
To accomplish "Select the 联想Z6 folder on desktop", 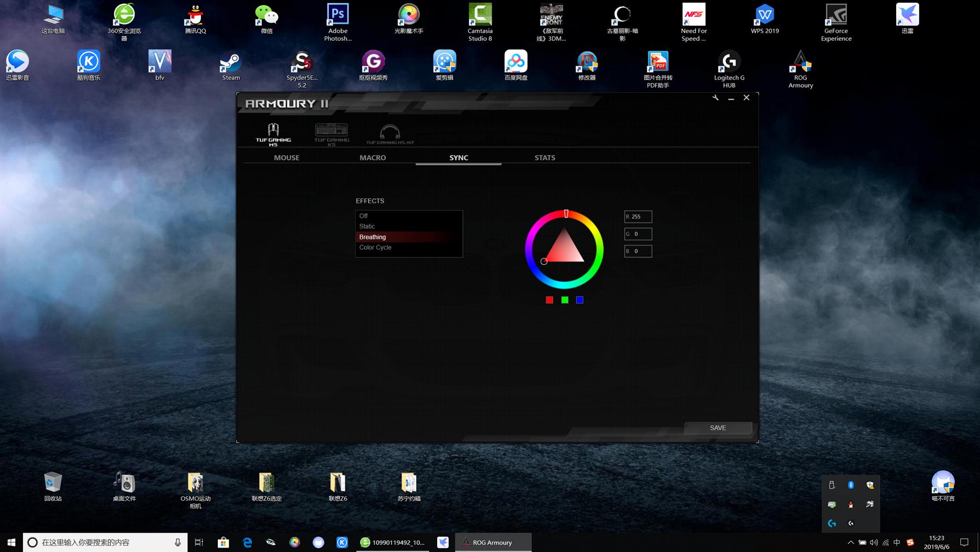I will 338,487.
